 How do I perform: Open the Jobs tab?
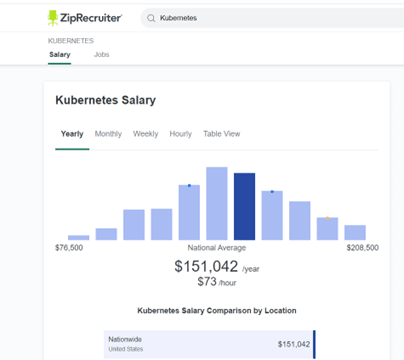pyautogui.click(x=101, y=54)
